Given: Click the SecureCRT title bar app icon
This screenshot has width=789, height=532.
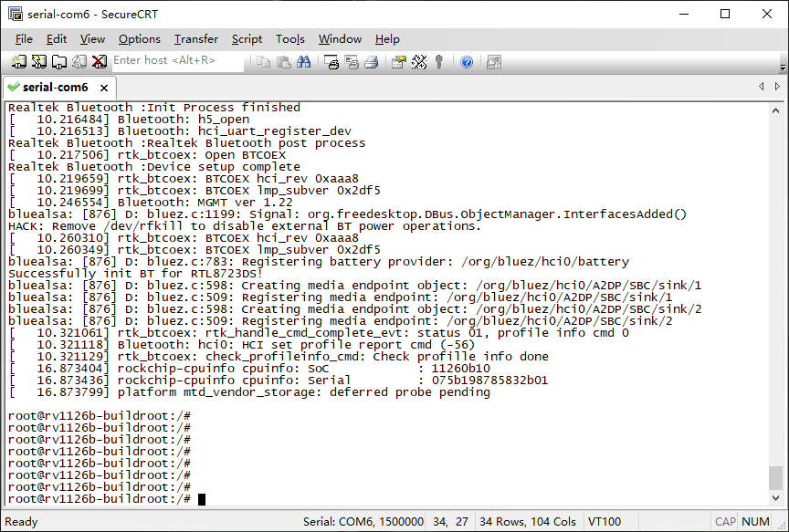Looking at the screenshot, I should click(16, 14).
